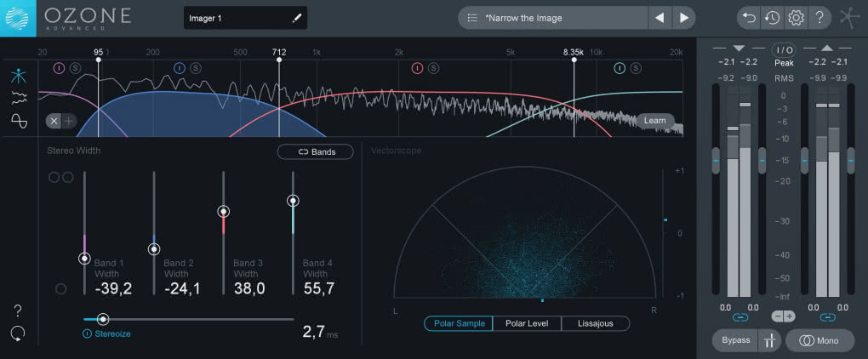
Task: Click the Ozone logo icon
Action: click(18, 18)
